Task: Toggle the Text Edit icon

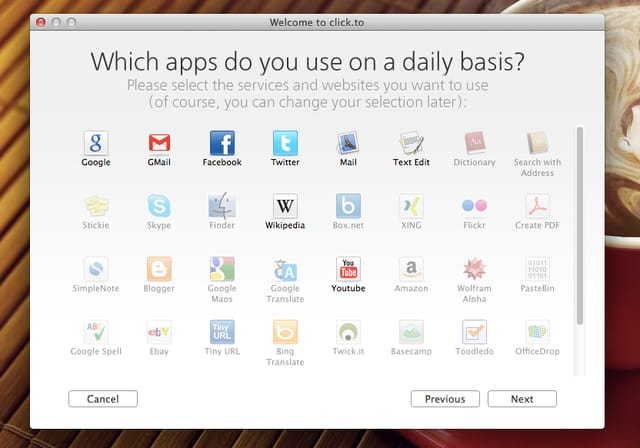Action: (x=411, y=143)
